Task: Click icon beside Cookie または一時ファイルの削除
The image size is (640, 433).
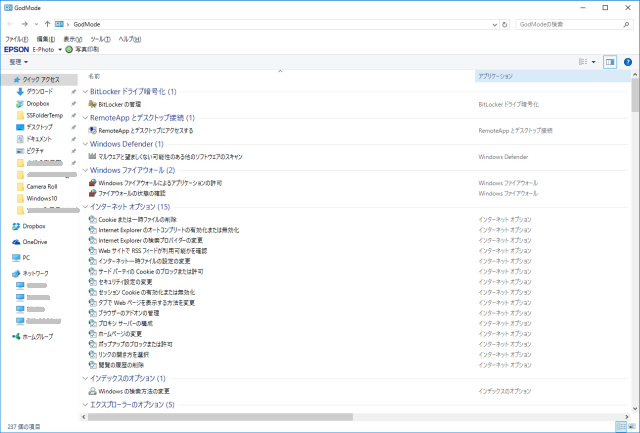Action: coord(92,220)
